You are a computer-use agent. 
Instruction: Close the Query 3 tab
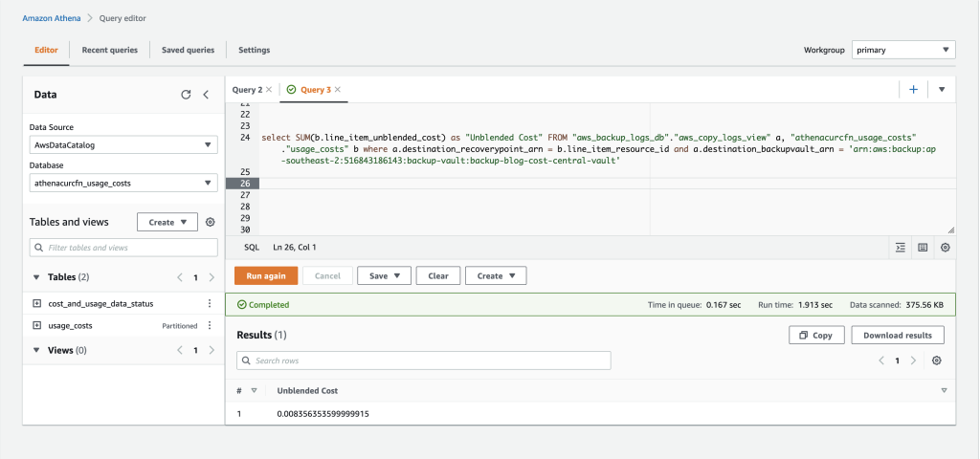point(338,89)
